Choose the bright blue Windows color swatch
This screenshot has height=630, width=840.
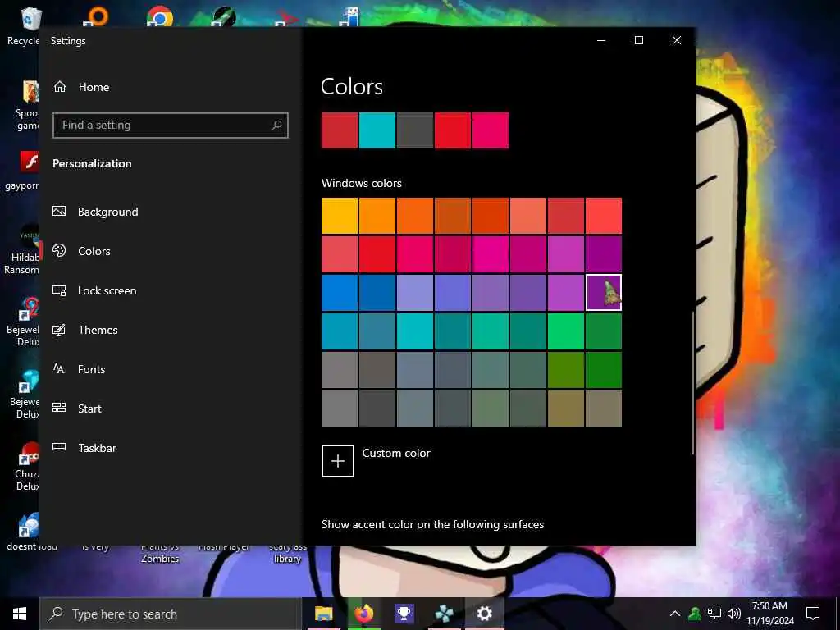340,293
